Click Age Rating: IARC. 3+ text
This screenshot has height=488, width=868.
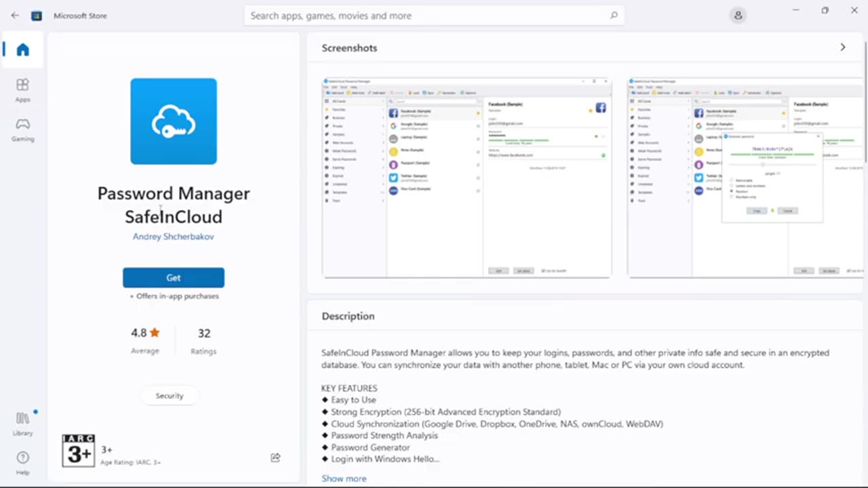pos(131,462)
